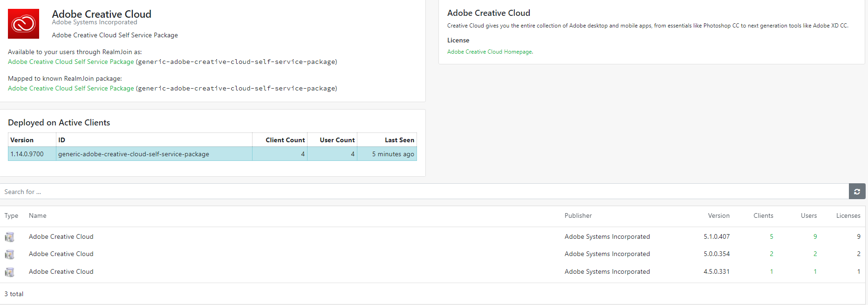Click clients count 5 for version 5.1.0.407

pyautogui.click(x=772, y=236)
